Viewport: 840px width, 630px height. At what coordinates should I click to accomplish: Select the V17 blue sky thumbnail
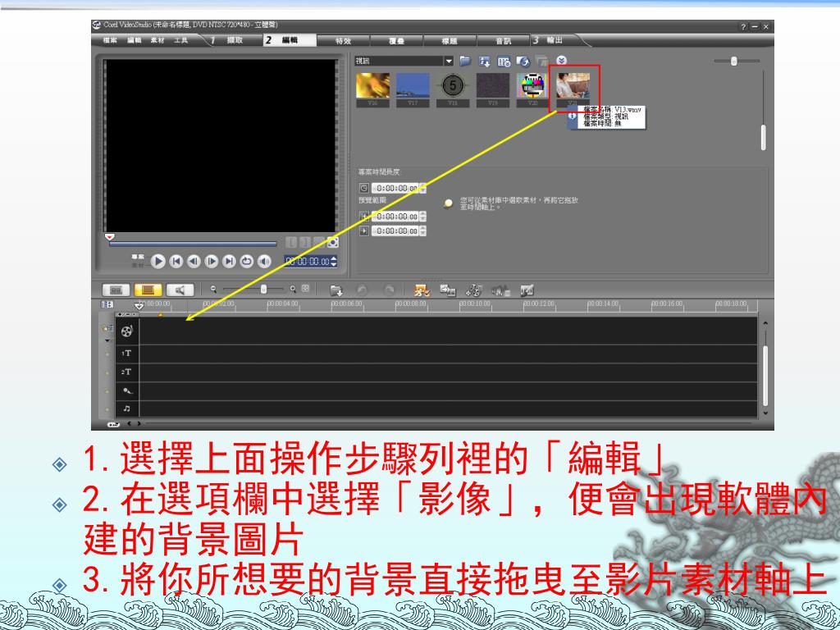413,89
